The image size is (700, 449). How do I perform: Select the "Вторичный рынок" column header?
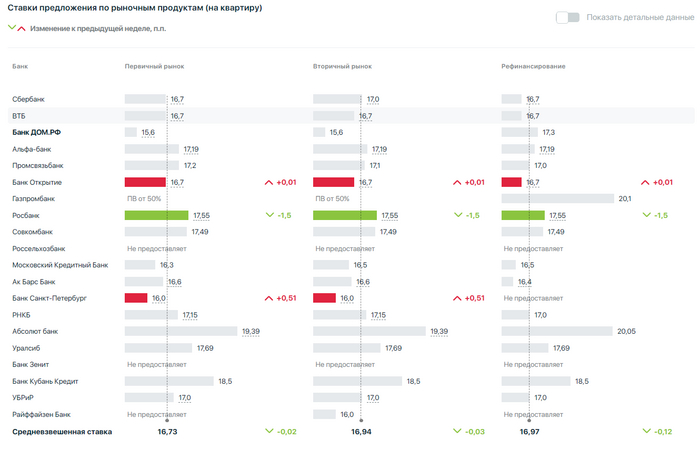pyautogui.click(x=342, y=66)
